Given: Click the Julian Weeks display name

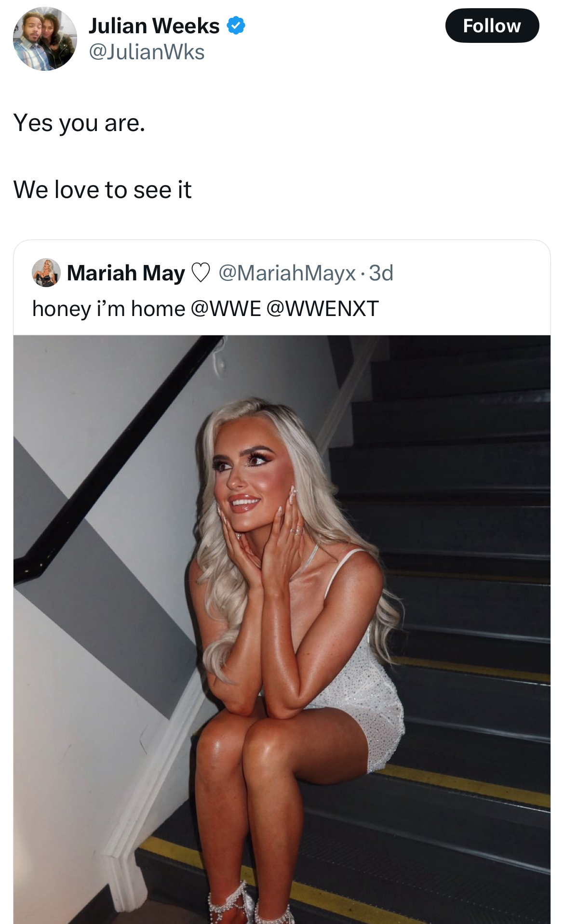Looking at the screenshot, I should coord(154,26).
